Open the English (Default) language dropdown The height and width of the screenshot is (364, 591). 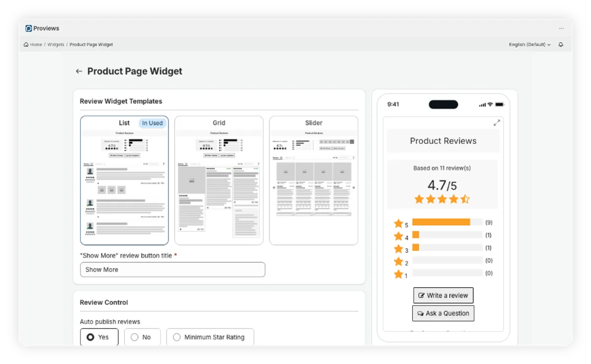coord(529,45)
